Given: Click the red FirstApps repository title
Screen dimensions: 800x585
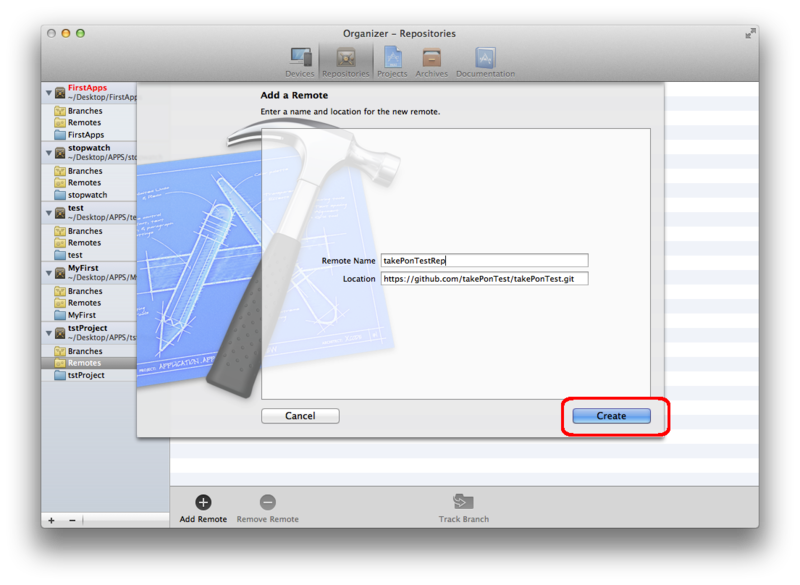Looking at the screenshot, I should (87, 88).
